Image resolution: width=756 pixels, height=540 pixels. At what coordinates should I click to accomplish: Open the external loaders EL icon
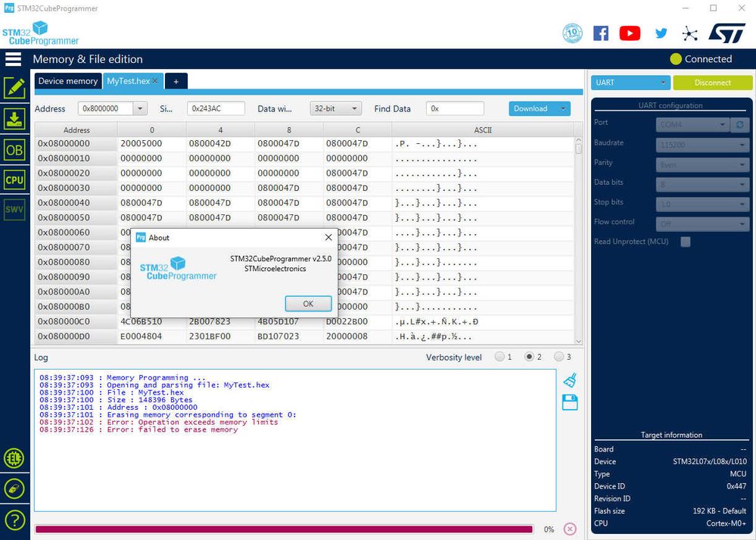click(x=14, y=458)
